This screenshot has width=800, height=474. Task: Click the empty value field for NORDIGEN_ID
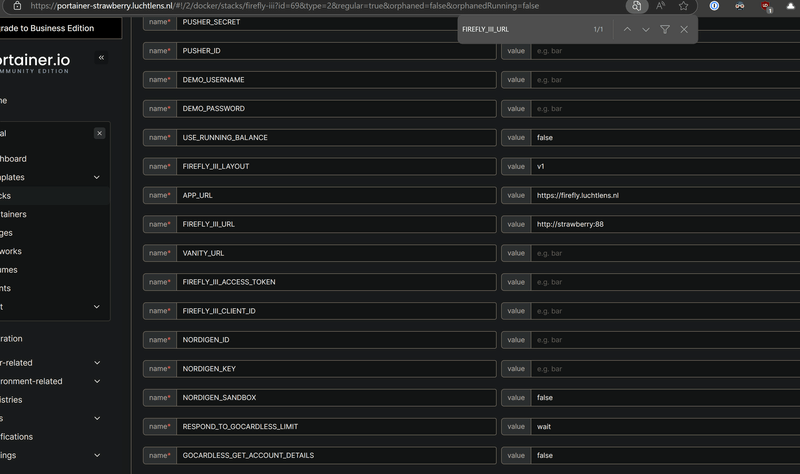(666, 340)
